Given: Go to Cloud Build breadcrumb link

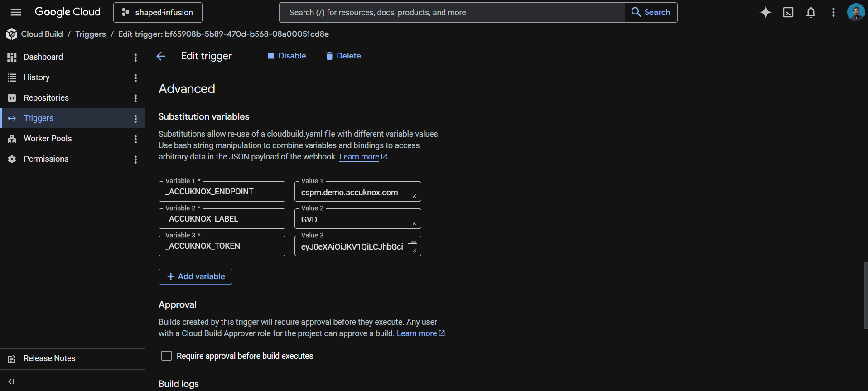Looking at the screenshot, I should pos(42,34).
